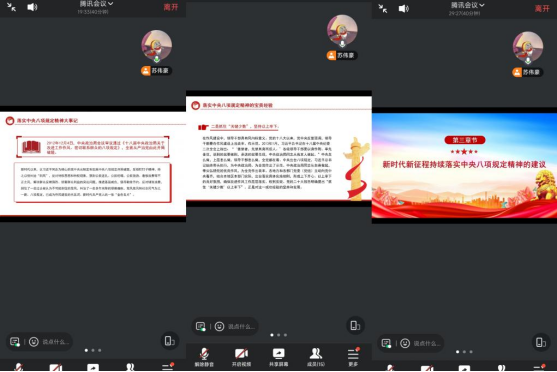
Task: Expand the 腾讯会议 title dropdown in left screenshot
Action: click(x=96, y=4)
